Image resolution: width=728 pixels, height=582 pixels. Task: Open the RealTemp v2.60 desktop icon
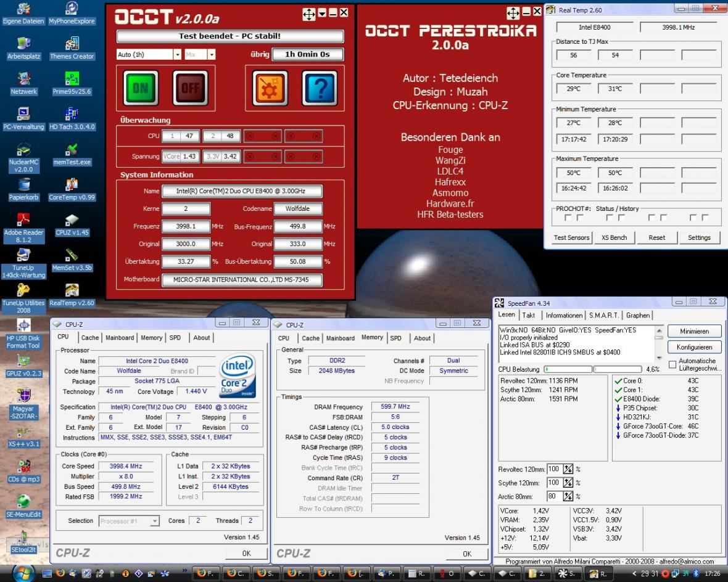click(72, 295)
